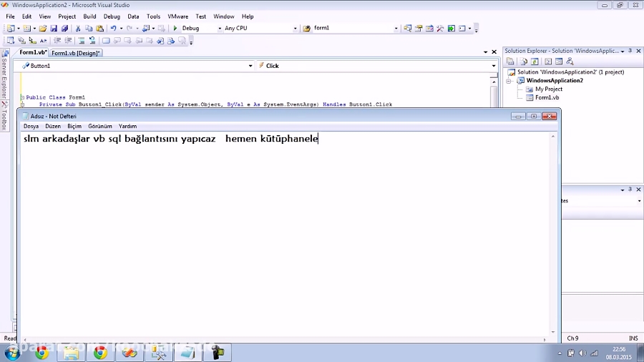Open the Yardım menu in Notepad
The image size is (644, 362).
click(127, 126)
